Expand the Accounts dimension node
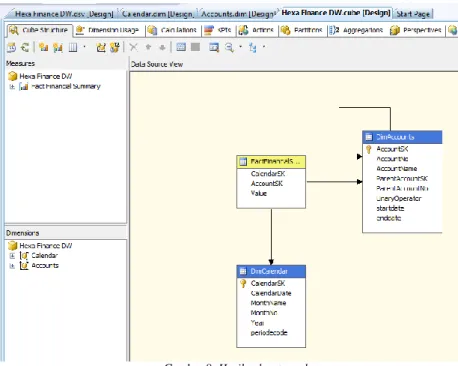Image resolution: width=458 pixels, height=366 pixels. 12,266
